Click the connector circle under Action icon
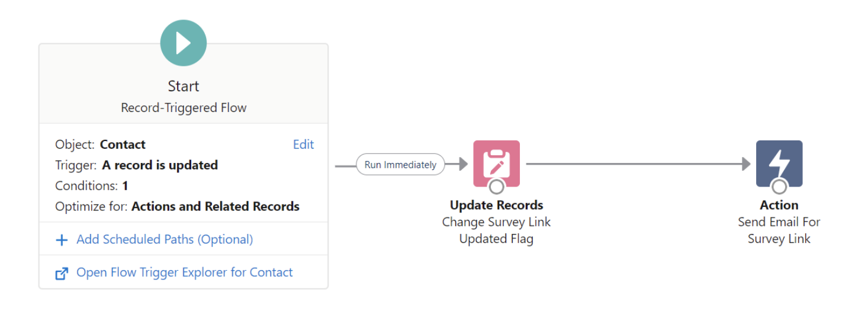Viewport: 868px width, 314px height. (x=779, y=187)
